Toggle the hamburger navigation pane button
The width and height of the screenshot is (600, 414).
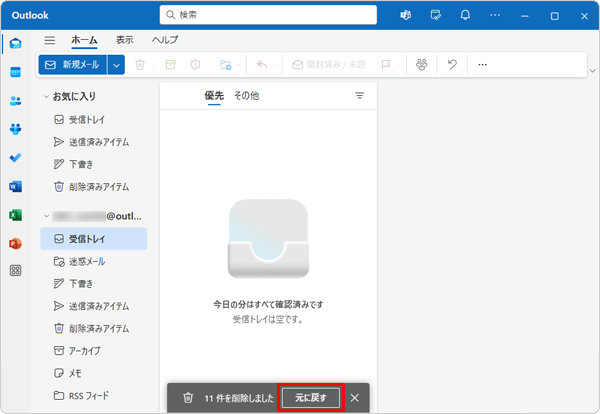(50, 40)
